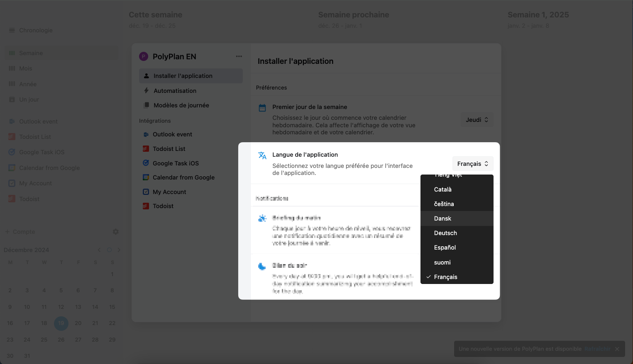
Task: Open Calendar from Google integration
Action: click(x=183, y=177)
